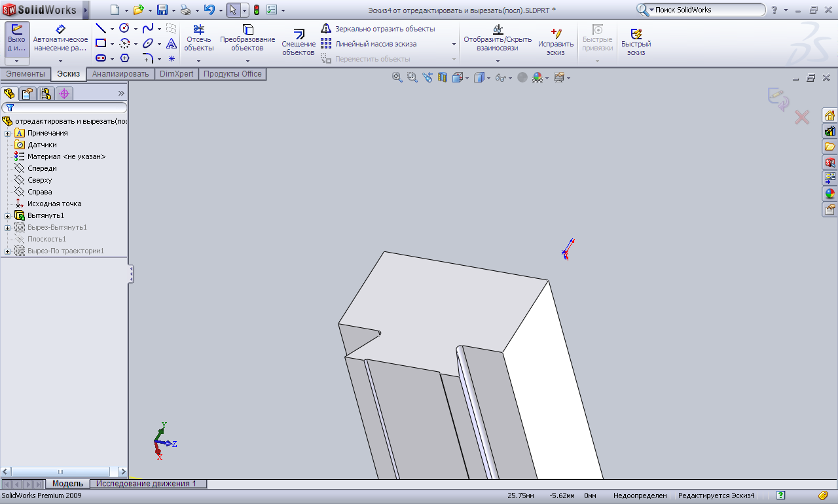
Task: Toggle the Section View icon
Action: 443,77
